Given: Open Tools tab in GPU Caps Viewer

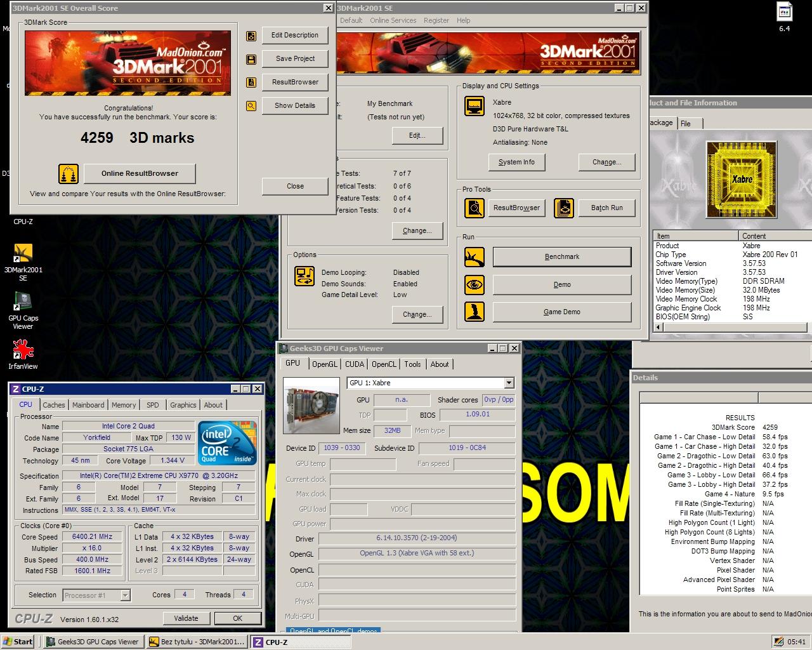Looking at the screenshot, I should [x=412, y=364].
